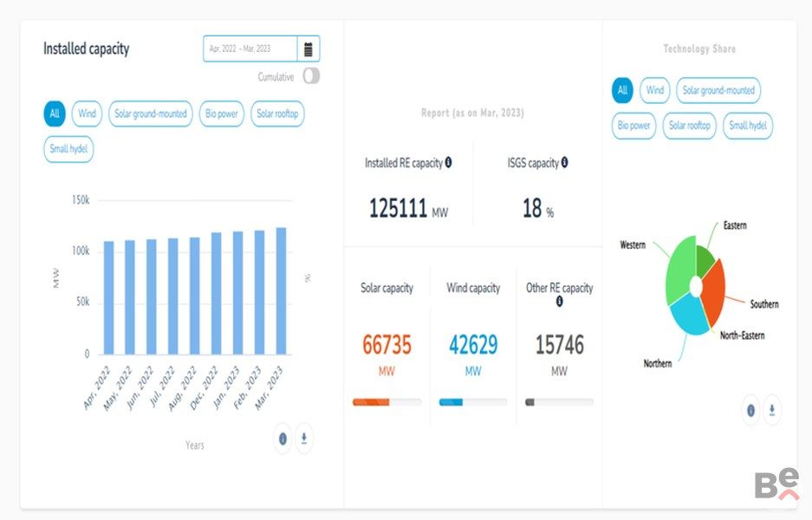Click info icon next to Installed RE capacity
Screen dimensions: 812x520
click(448, 162)
